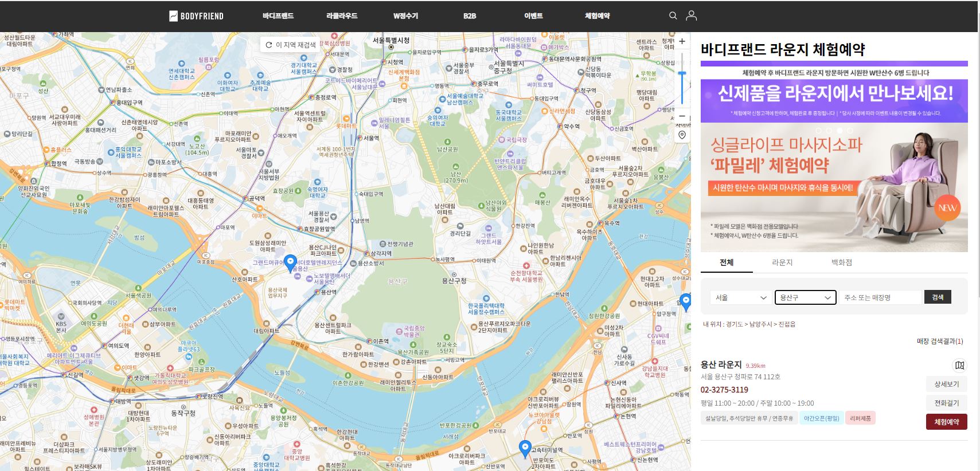Click 바디프랜드 라운지 체험예약 page heading
This screenshot has width=980, height=471.
tap(783, 49)
